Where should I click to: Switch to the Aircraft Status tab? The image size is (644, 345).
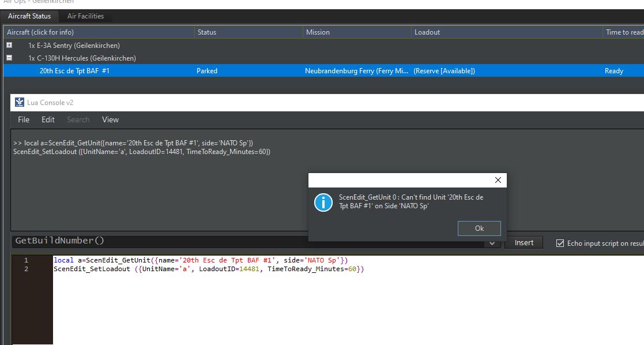coord(29,16)
